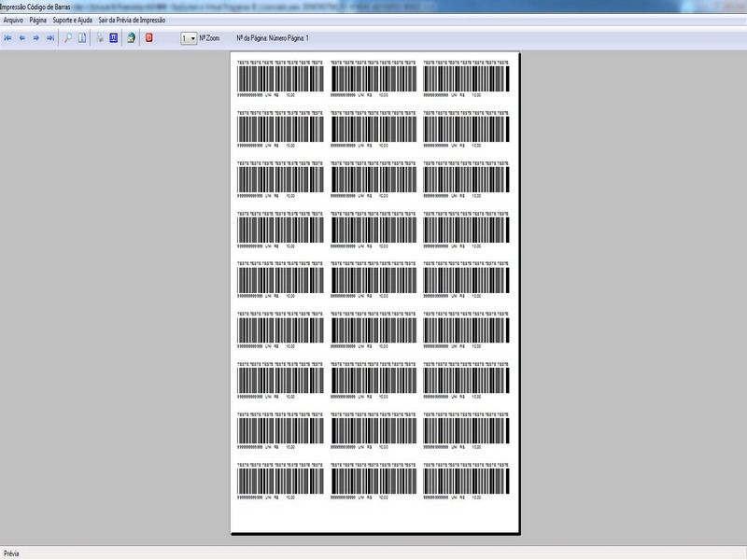Click the Nº Zoom label
The width and height of the screenshot is (747, 560).
(x=209, y=38)
